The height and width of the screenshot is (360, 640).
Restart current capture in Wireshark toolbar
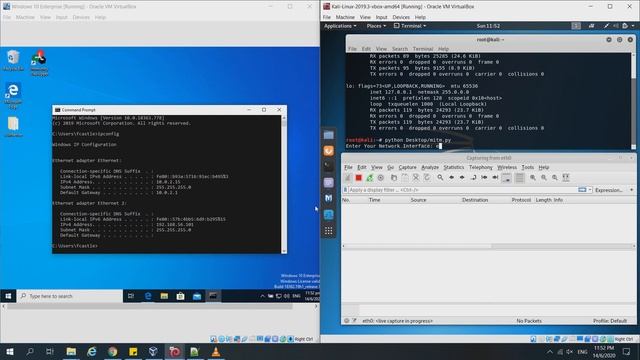tap(369, 178)
